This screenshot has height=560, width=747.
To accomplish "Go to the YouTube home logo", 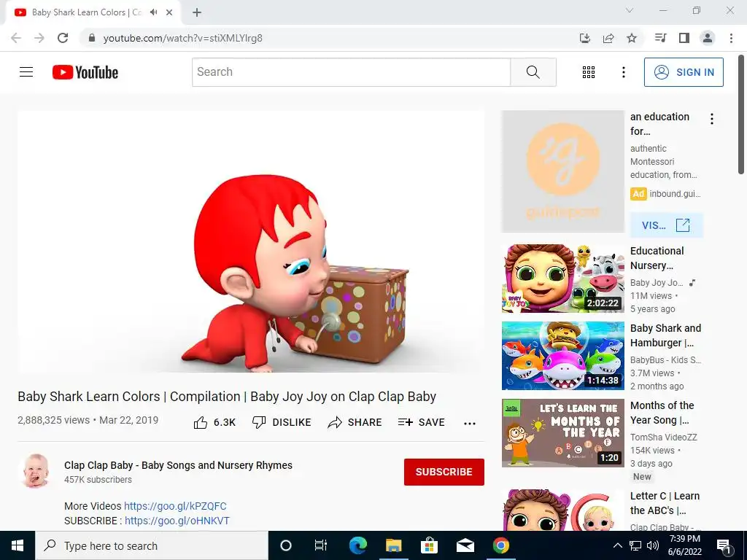I will pyautogui.click(x=85, y=72).
